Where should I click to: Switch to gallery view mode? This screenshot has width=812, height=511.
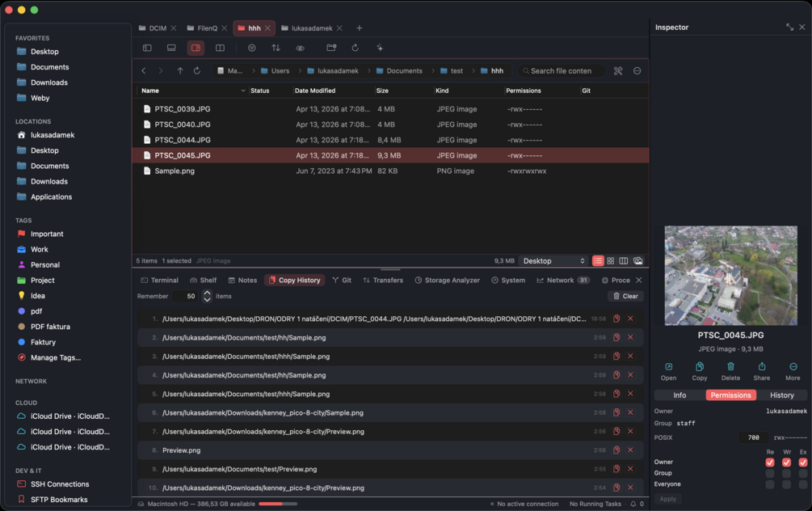click(x=638, y=260)
